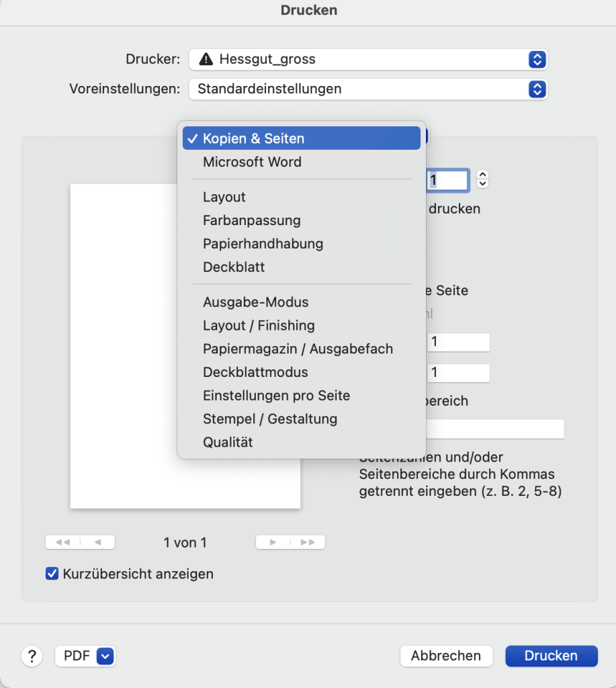616x688 pixels.
Task: Select Qualität menu entry
Action: [x=228, y=442]
